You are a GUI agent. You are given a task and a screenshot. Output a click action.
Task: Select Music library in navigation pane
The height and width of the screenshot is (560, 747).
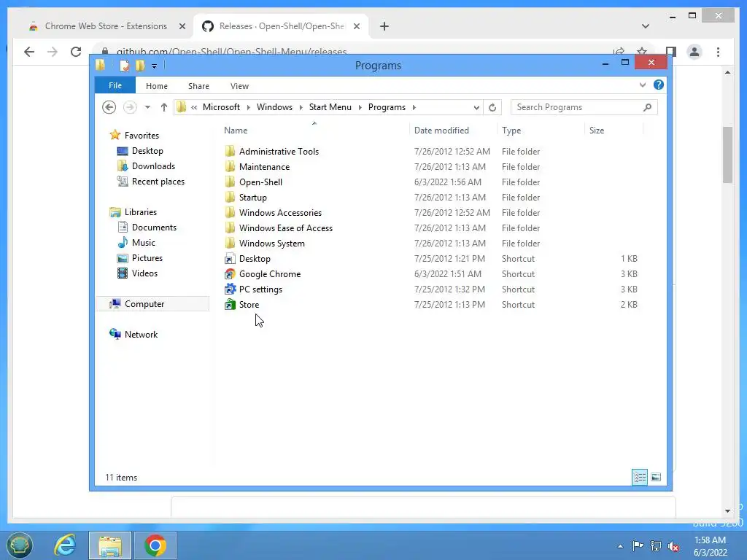136,242
